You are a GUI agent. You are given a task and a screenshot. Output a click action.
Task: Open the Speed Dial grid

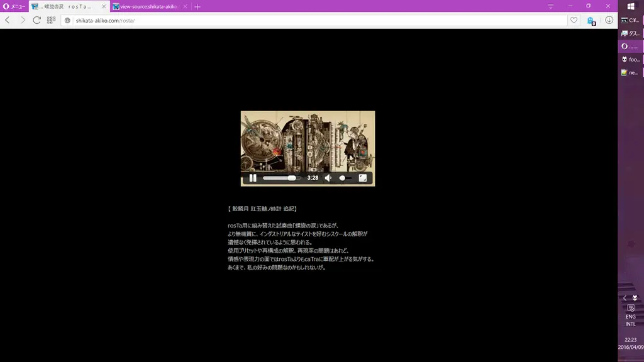[51, 20]
